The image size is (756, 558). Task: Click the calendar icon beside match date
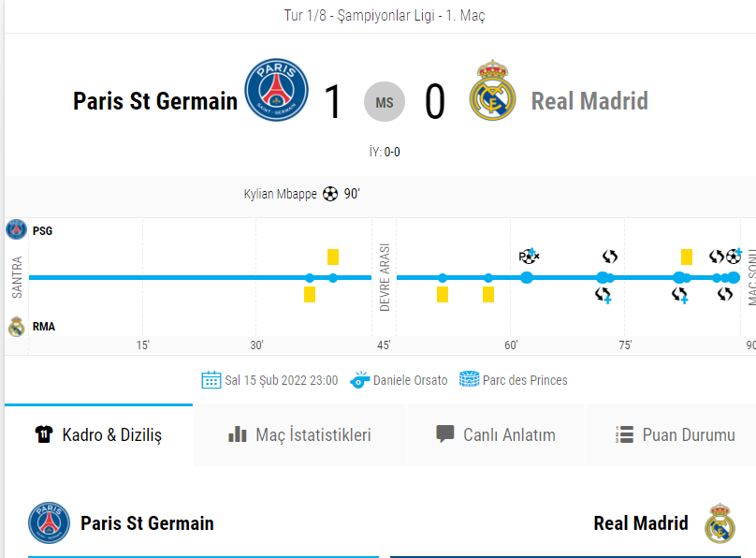click(x=211, y=380)
